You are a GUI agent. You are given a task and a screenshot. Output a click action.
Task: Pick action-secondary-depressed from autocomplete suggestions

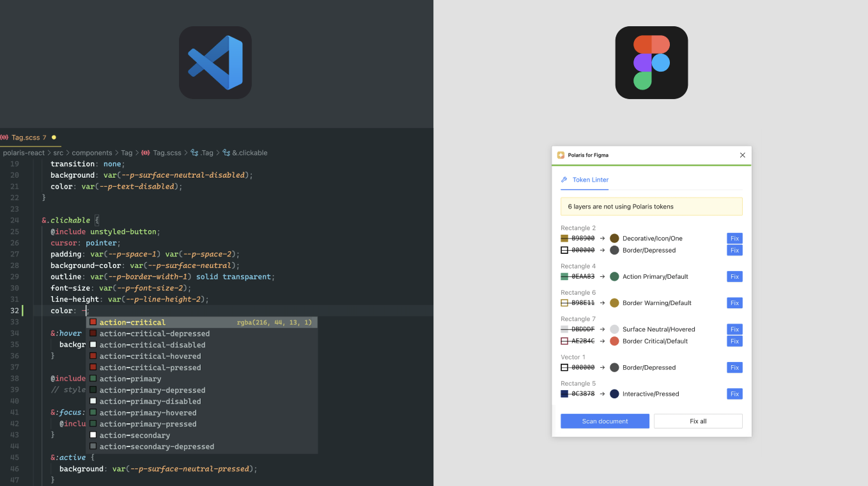point(157,446)
